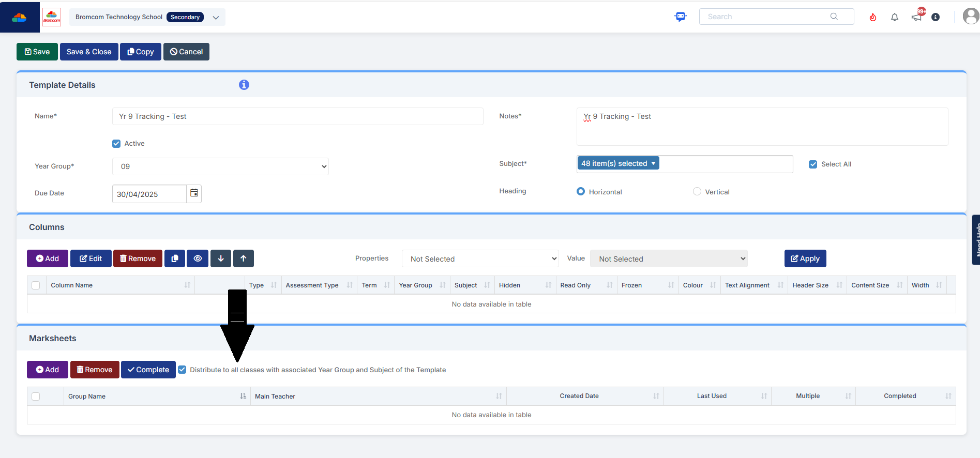Click the eye preview icon in Columns
Screen dimensions: 980x458
(x=198, y=258)
